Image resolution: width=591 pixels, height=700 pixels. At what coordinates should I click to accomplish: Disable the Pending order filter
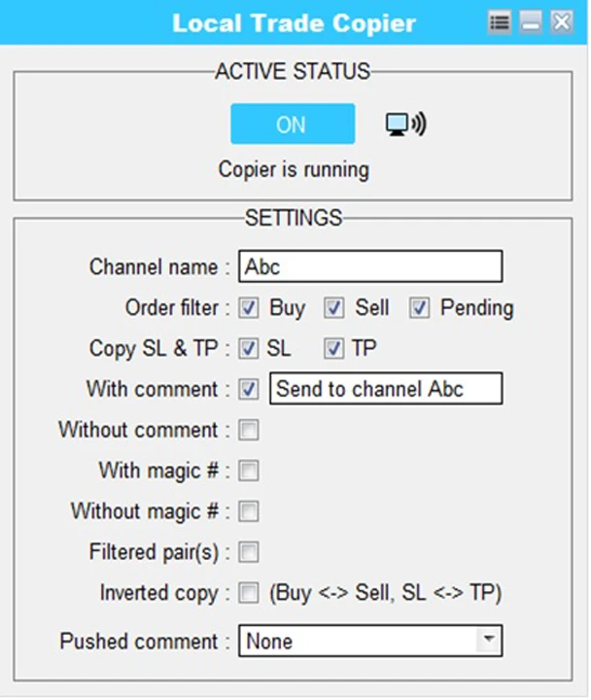pyautogui.click(x=420, y=308)
